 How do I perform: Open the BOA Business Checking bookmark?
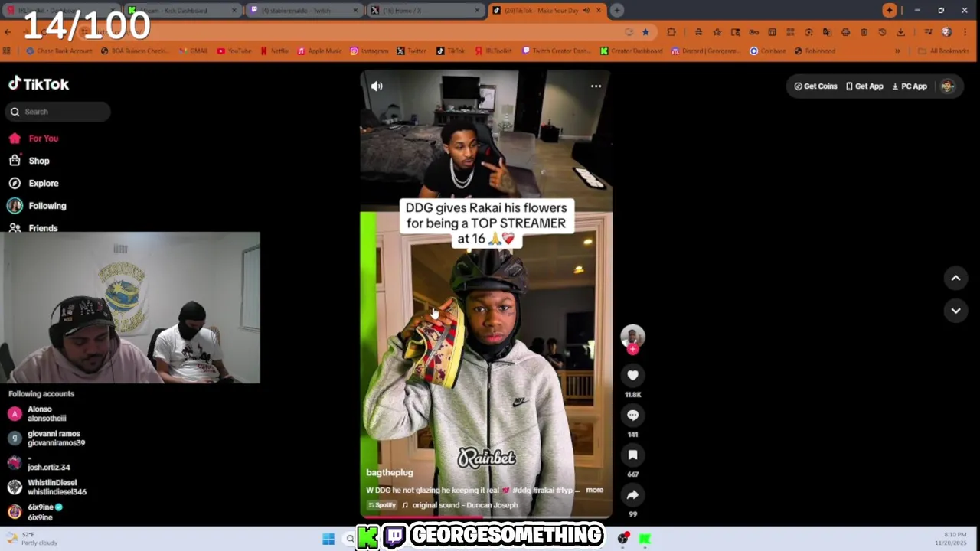[x=134, y=51]
